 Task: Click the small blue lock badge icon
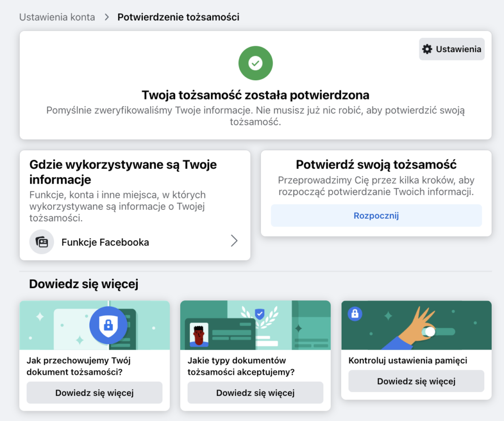pos(355,314)
